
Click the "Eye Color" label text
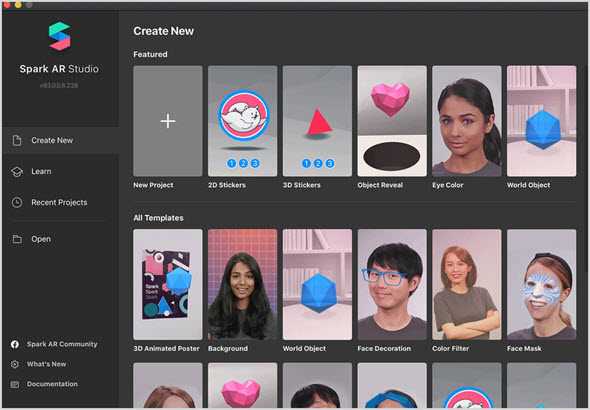coord(448,185)
